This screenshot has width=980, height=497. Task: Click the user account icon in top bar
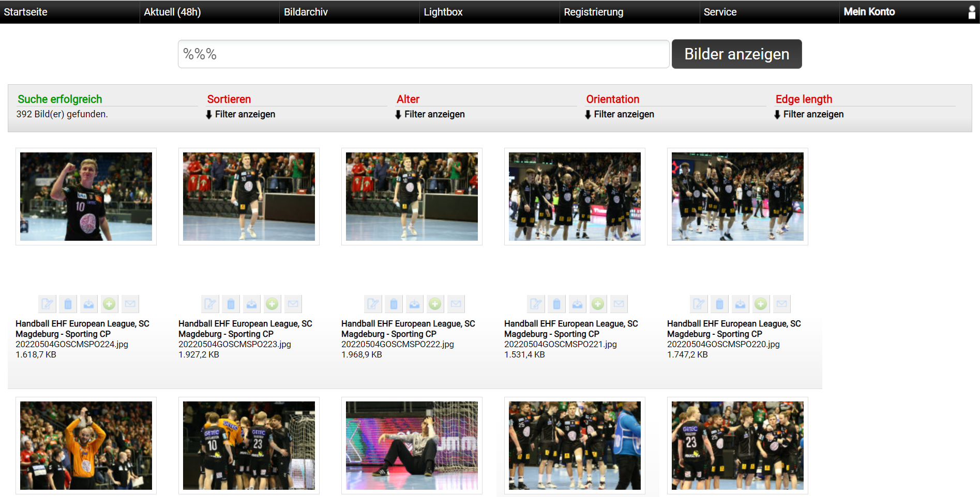click(x=972, y=12)
